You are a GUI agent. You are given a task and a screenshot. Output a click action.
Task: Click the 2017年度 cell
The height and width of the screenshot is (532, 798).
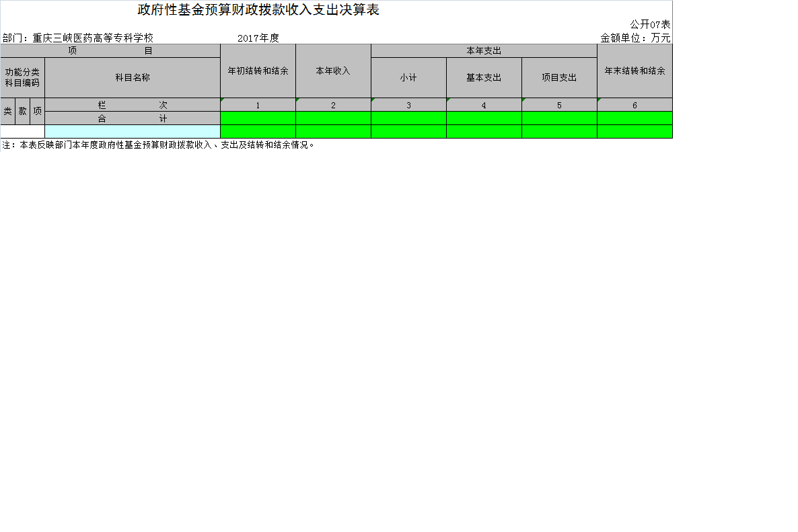pyautogui.click(x=258, y=38)
